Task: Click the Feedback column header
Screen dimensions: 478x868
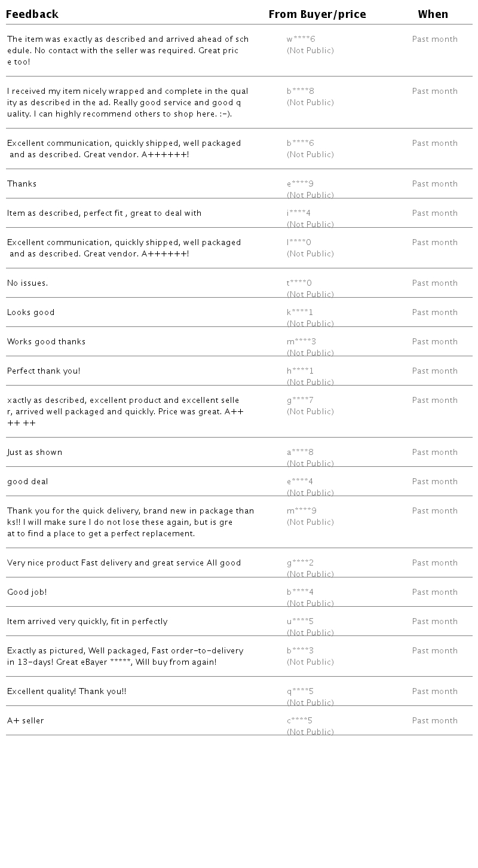Action: (x=32, y=14)
